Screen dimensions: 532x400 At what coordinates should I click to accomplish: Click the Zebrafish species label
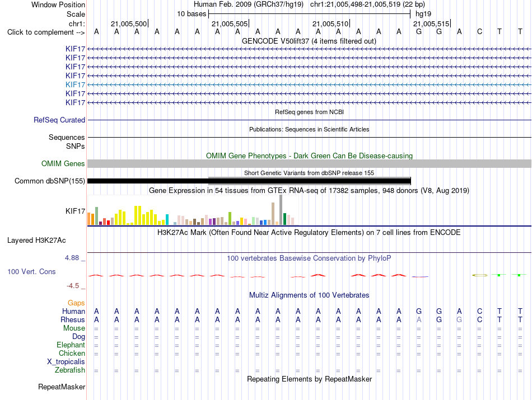click(x=70, y=370)
